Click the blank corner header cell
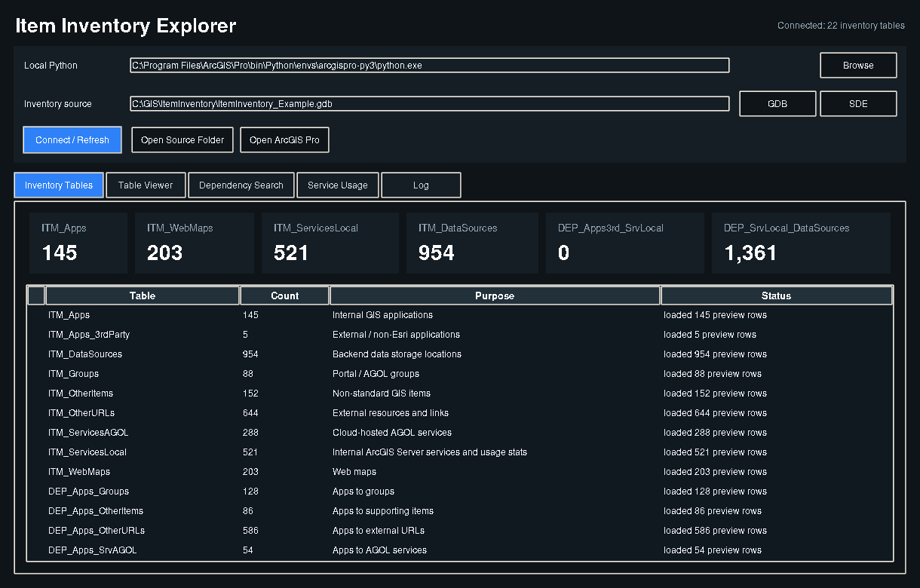Image resolution: width=920 pixels, height=588 pixels. point(36,296)
